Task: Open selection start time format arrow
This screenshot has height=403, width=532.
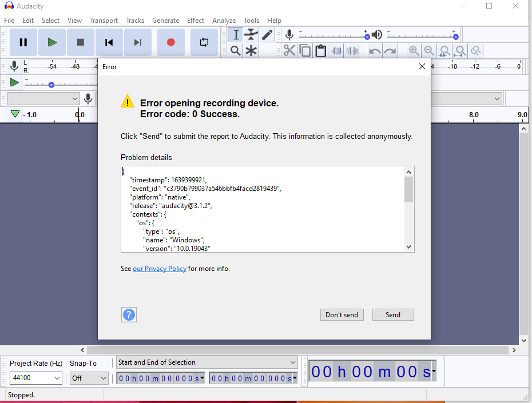Action: pos(202,378)
